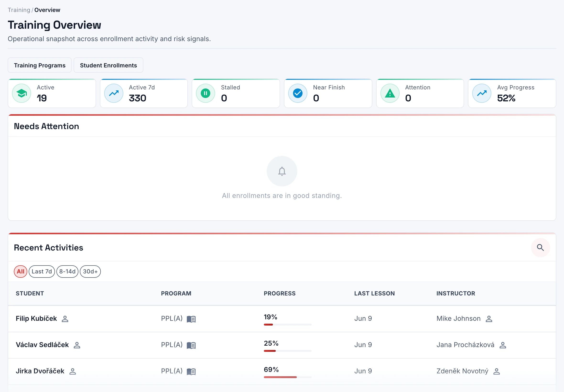Click the bell icon in Needs Attention
This screenshot has width=564, height=392.
point(282,171)
